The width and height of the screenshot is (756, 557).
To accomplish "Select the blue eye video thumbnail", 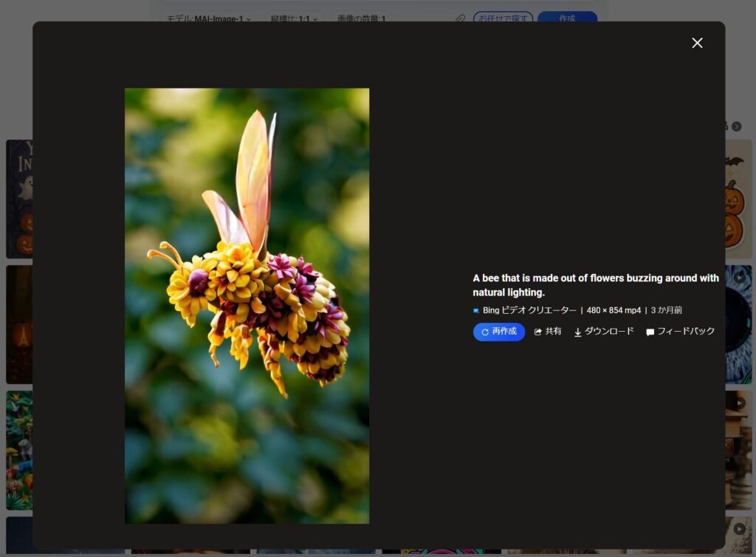I will pyautogui.click(x=738, y=324).
